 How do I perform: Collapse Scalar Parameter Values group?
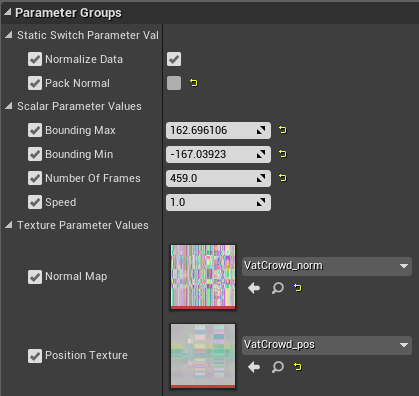[x=9, y=106]
